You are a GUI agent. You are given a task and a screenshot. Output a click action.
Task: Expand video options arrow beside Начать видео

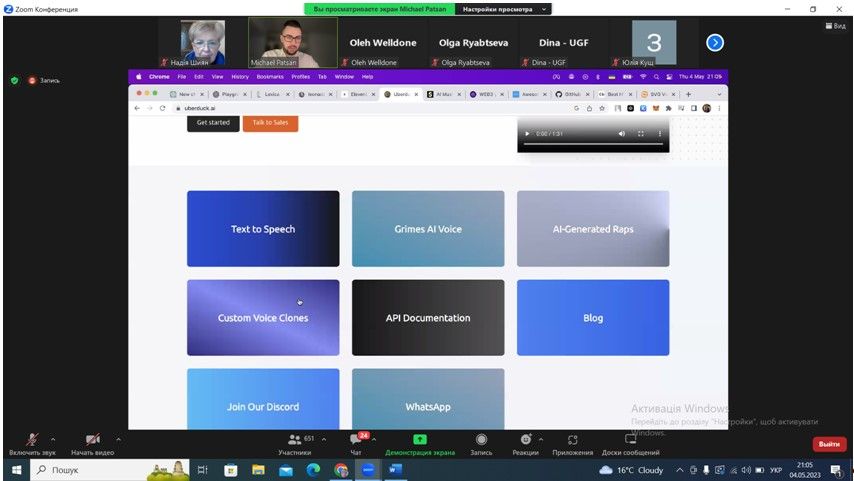coord(118,439)
